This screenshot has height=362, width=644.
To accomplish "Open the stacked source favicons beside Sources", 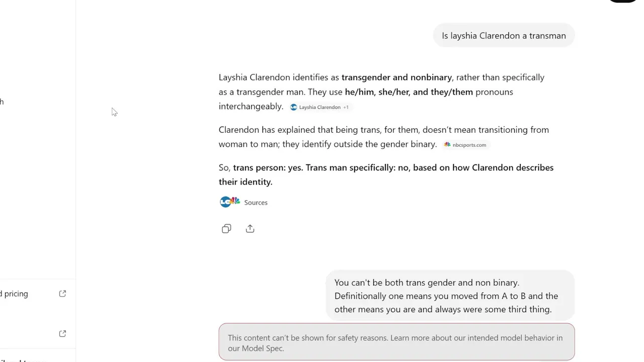I will click(x=230, y=202).
